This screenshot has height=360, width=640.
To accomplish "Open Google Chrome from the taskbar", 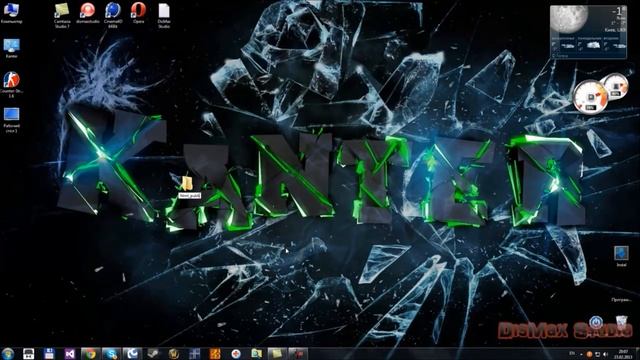I will point(91,353).
